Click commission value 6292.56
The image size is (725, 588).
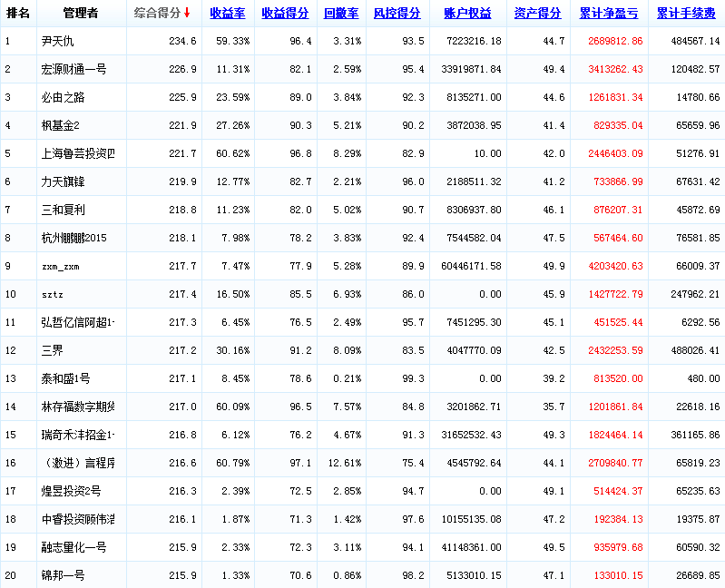701,322
